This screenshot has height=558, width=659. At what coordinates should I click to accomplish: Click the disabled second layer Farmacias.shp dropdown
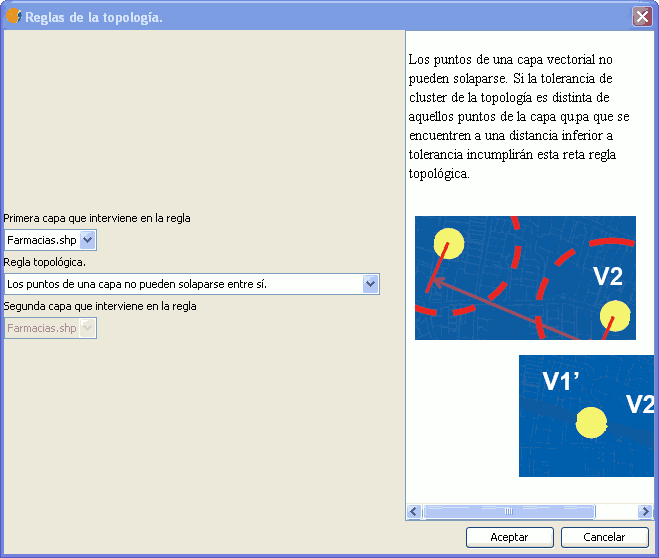[50, 328]
